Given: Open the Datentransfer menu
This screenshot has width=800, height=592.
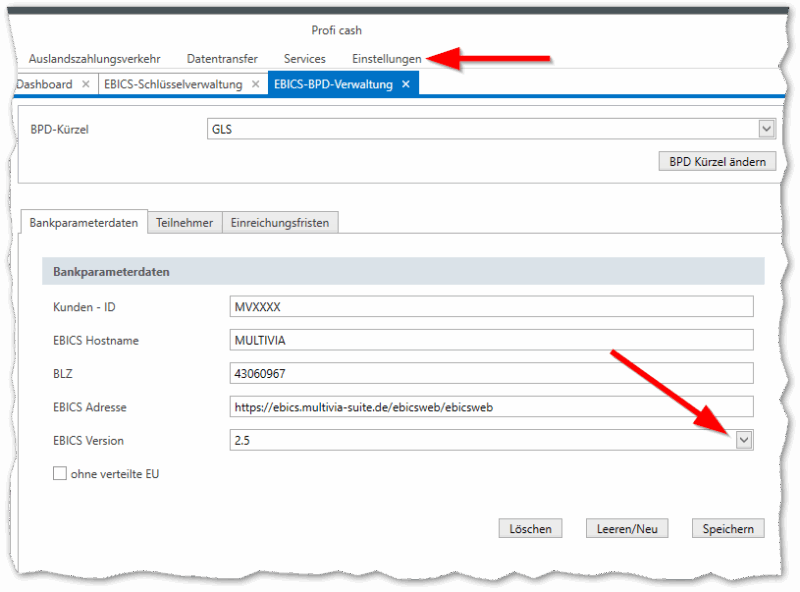Looking at the screenshot, I should click(222, 58).
